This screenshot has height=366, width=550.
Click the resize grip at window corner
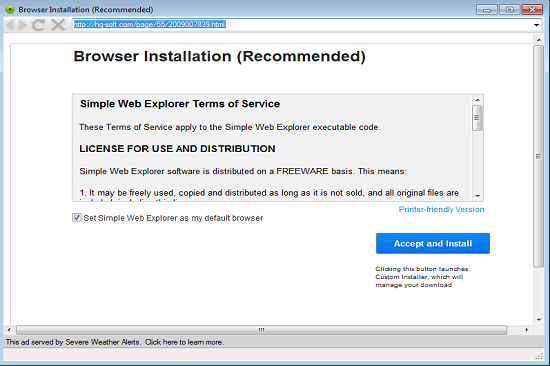coord(539,356)
